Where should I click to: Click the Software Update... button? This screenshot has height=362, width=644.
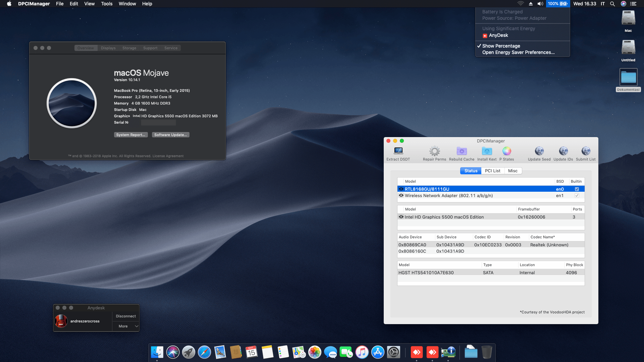(171, 135)
